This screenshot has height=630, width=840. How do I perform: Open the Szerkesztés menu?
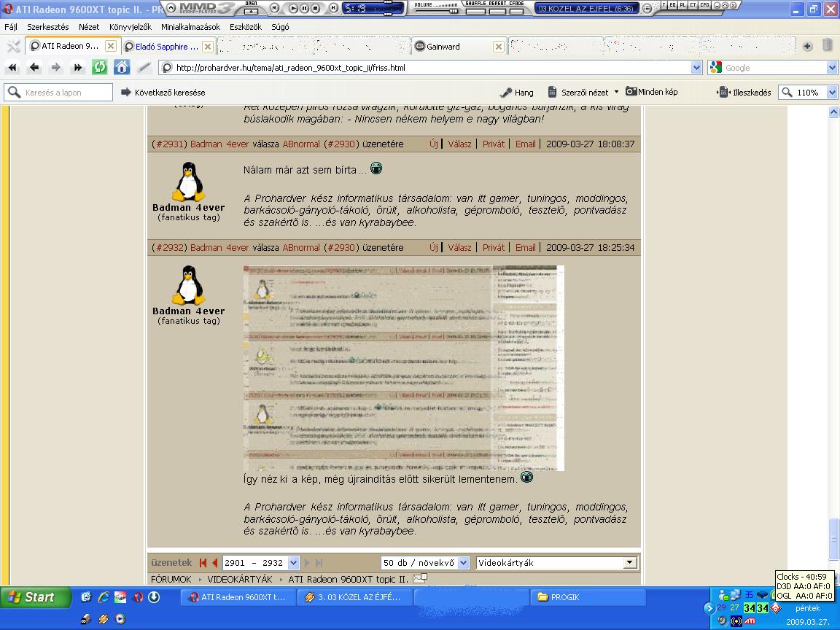click(47, 26)
